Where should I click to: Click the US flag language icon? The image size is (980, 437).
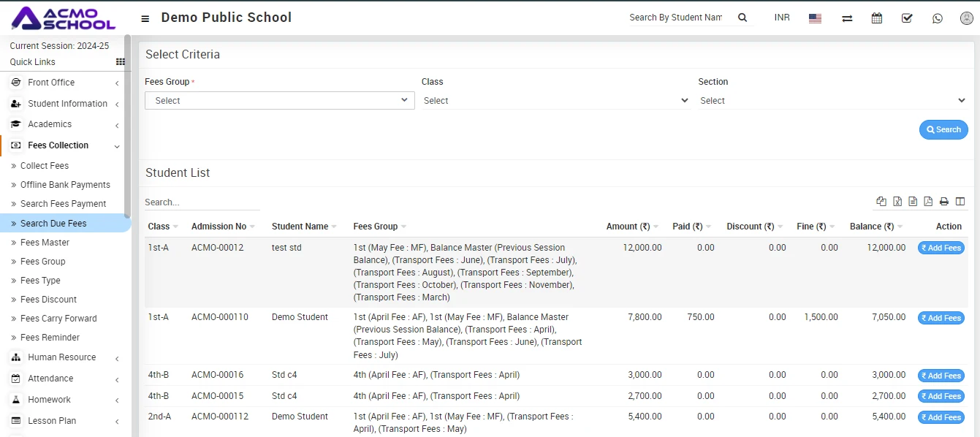816,18
